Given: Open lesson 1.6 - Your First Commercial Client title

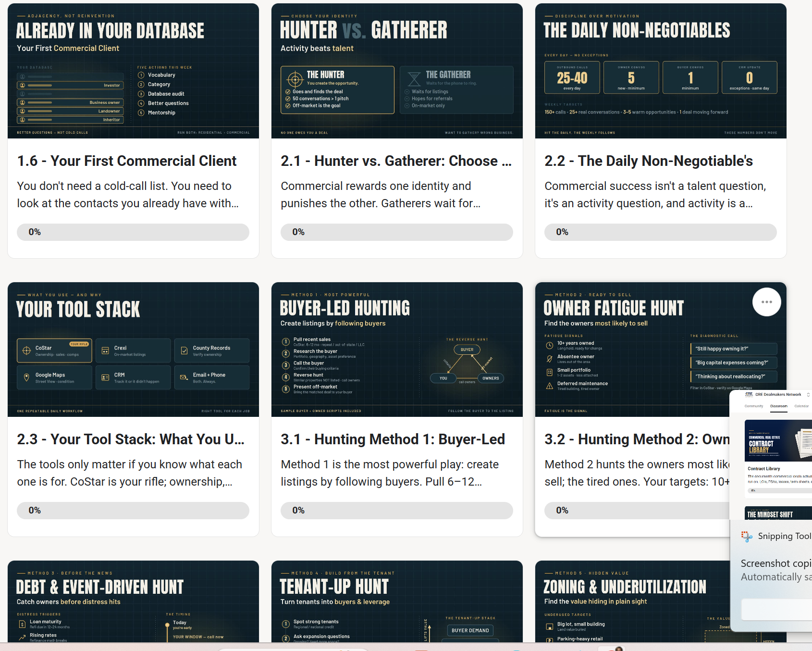Looking at the screenshot, I should tap(127, 161).
